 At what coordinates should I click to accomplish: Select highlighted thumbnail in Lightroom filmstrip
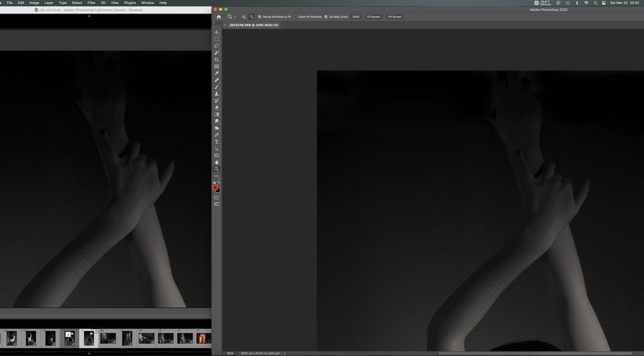[x=89, y=339]
